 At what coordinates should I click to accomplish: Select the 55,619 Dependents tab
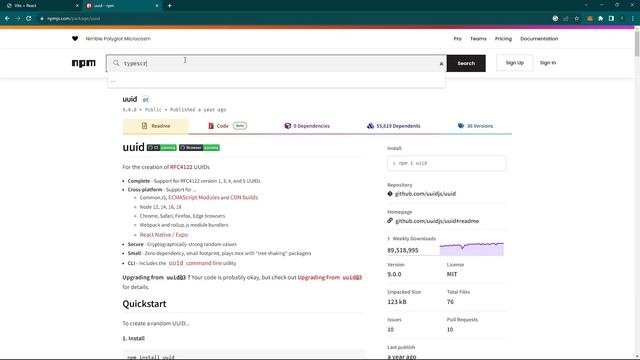[x=393, y=126]
